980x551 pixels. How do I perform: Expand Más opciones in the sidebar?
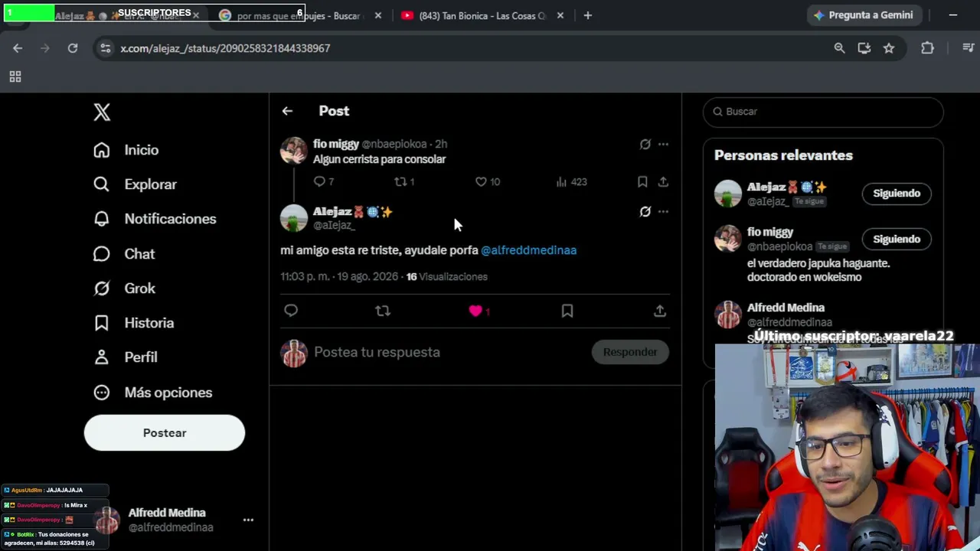[152, 393]
